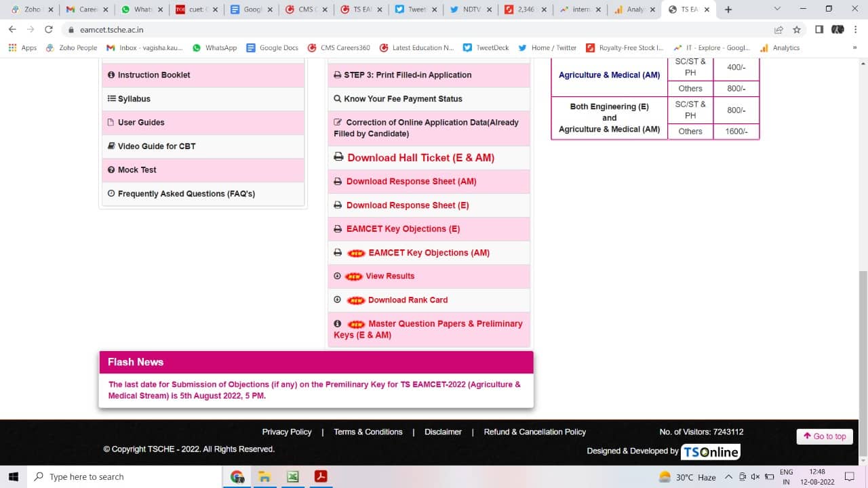Show more bookmarks chevron

(x=854, y=48)
